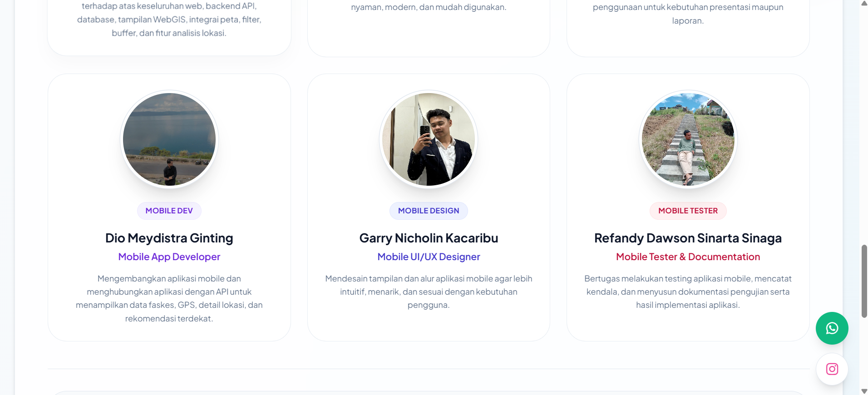
Task: Click the Mobile App Developer role text
Action: 169,257
